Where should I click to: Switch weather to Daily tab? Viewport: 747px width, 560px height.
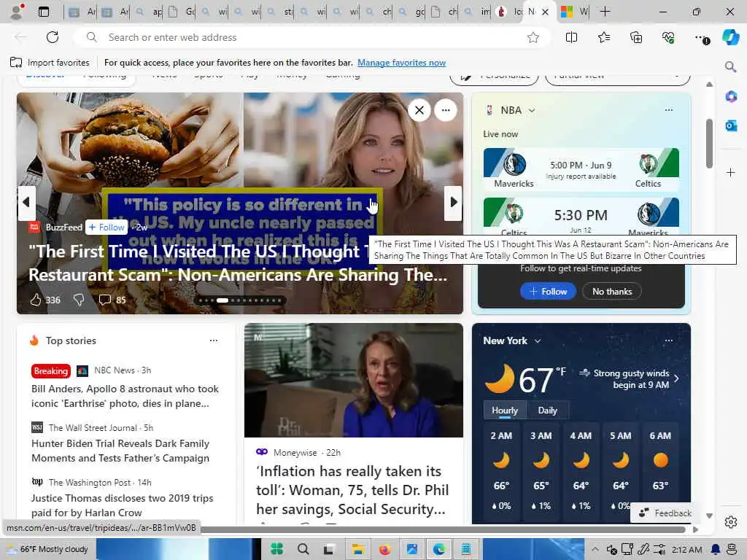[547, 410]
